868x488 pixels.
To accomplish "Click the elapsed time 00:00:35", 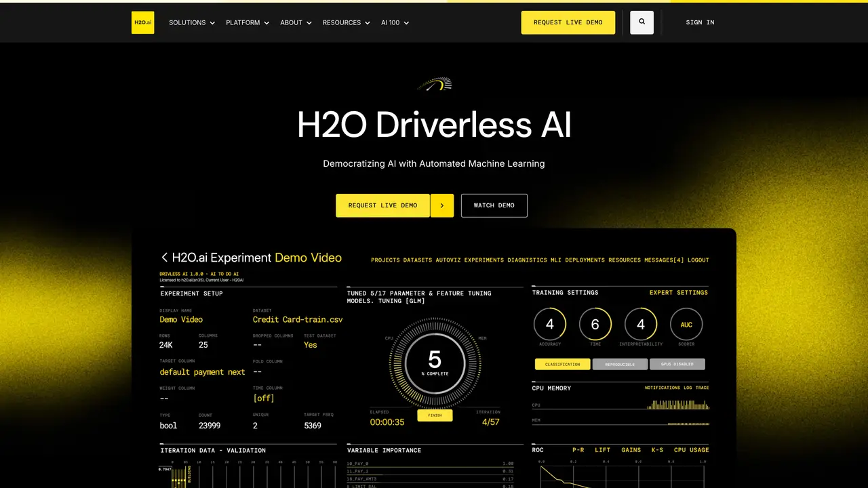I will pos(387,422).
